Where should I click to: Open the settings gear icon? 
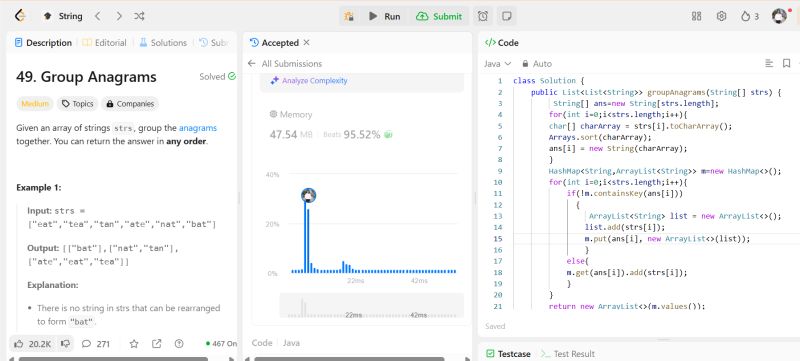click(721, 16)
